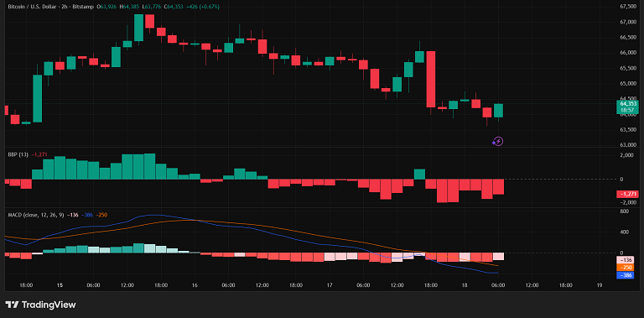Click the blue -386 value in the MACD legend

pos(86,215)
